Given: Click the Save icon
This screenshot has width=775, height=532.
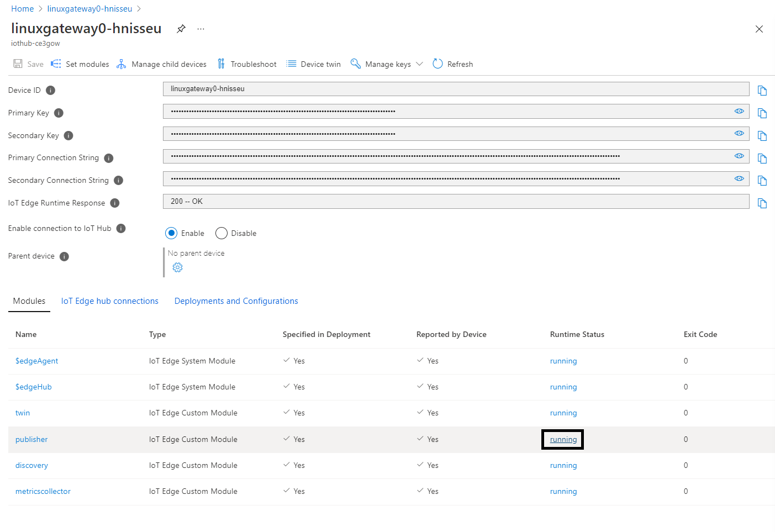Looking at the screenshot, I should (18, 64).
